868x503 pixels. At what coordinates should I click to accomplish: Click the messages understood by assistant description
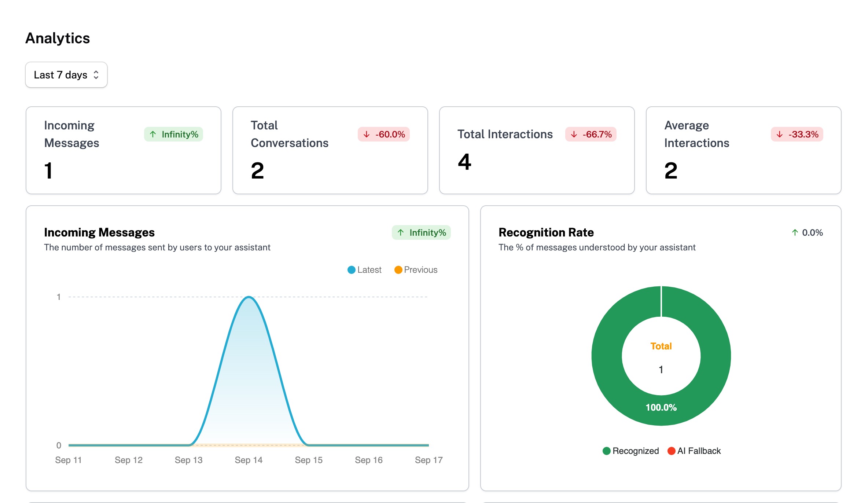597,247
